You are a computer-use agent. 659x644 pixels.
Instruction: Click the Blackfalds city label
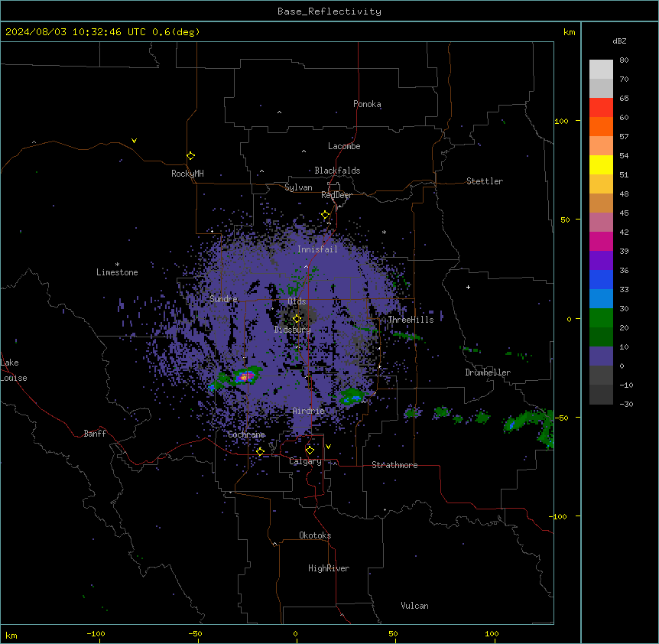[337, 171]
